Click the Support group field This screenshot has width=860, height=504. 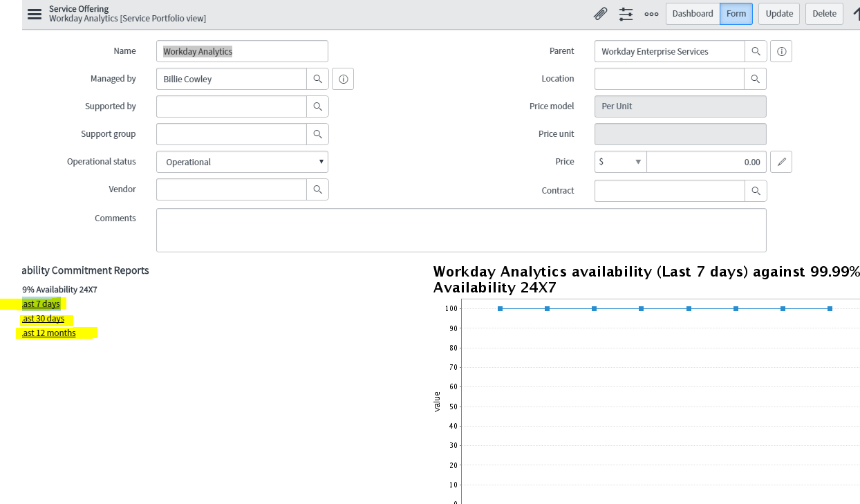click(x=232, y=134)
